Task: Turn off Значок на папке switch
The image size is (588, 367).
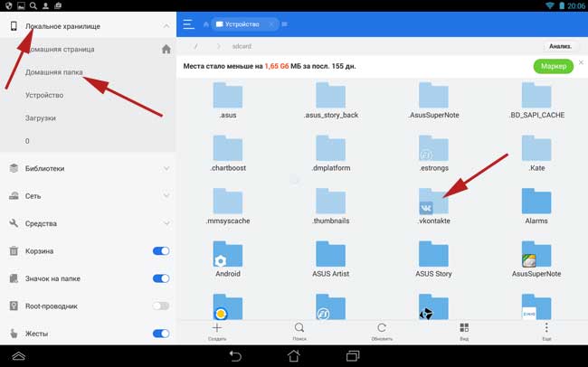Action: tap(161, 278)
